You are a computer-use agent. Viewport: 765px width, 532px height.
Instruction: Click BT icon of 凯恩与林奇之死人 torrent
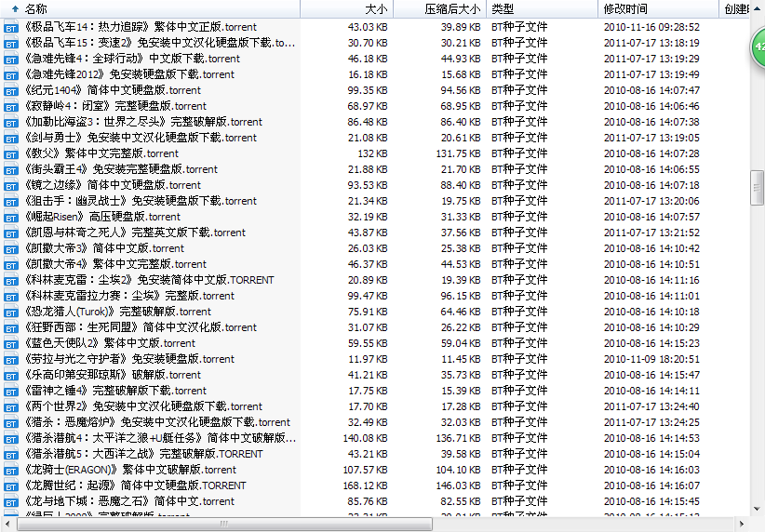click(x=11, y=233)
